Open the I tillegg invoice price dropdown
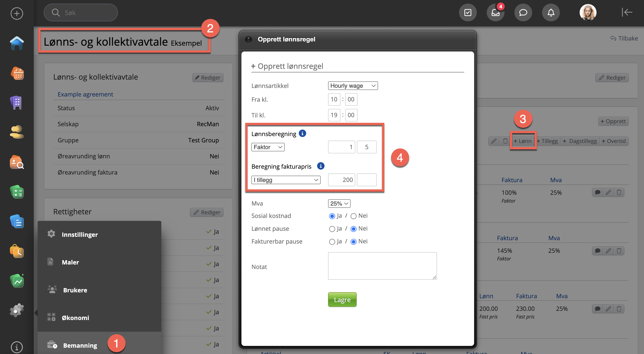Viewport: 644px width, 354px height. [x=286, y=180]
